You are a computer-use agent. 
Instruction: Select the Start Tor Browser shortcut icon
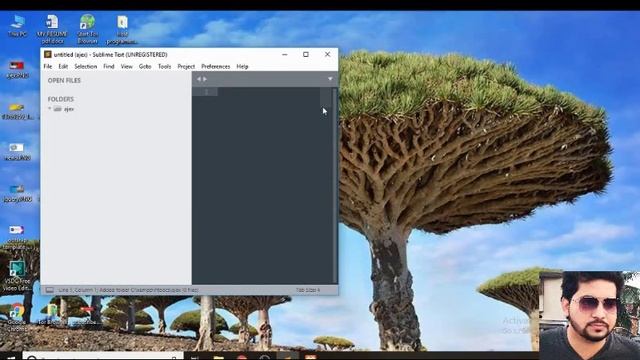click(87, 29)
